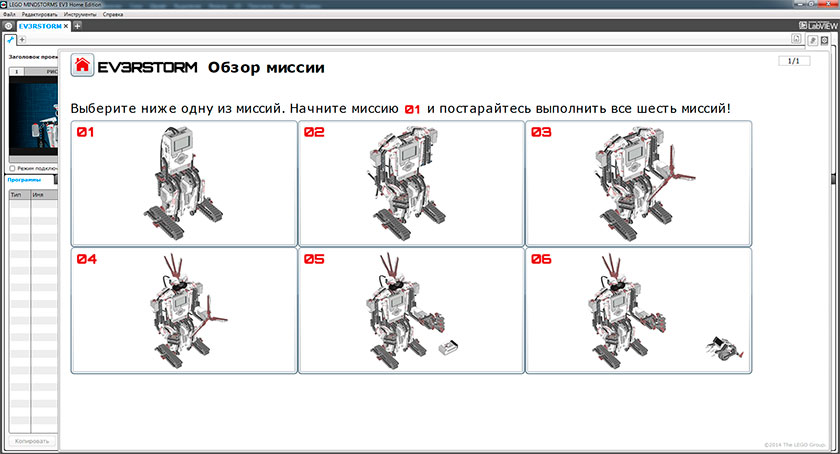This screenshot has width=840, height=454.
Task: Maximize the MINDSTORMS window
Action: [x=813, y=4]
